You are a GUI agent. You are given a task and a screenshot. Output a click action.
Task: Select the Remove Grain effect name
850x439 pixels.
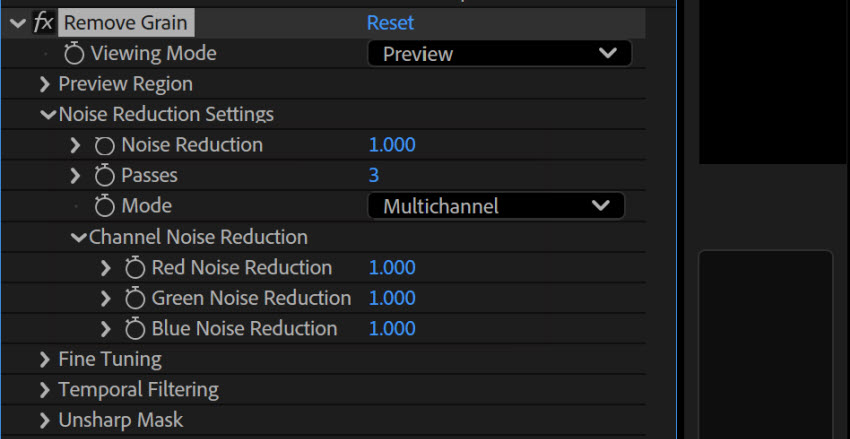tap(126, 23)
